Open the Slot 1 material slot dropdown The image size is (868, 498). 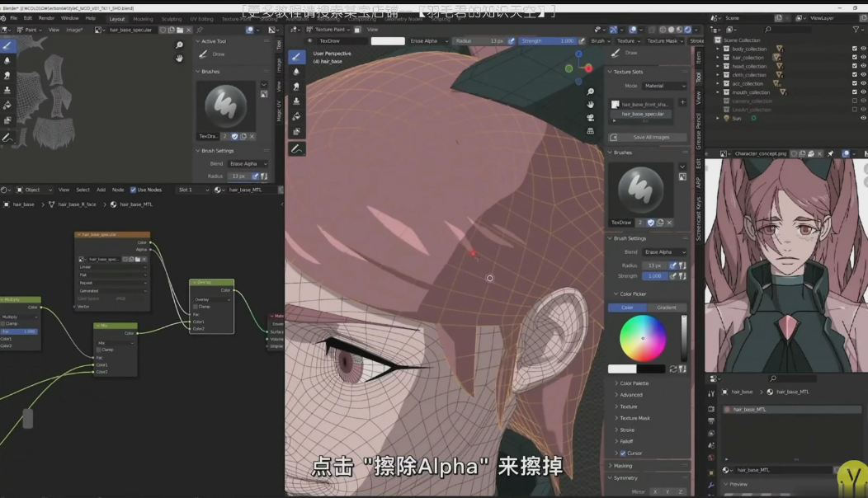193,190
